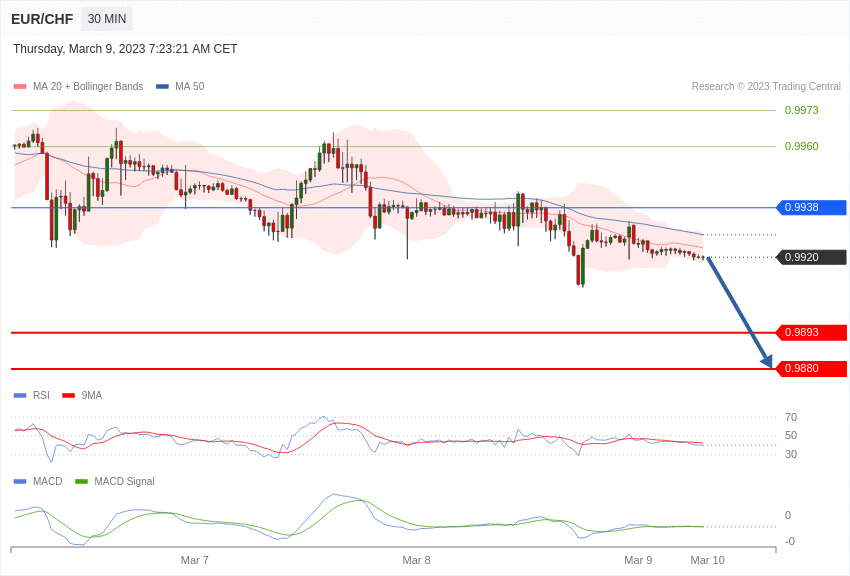Click the Mar 9 date axis label
Viewport: 850px width, 576px height.
[x=638, y=560]
